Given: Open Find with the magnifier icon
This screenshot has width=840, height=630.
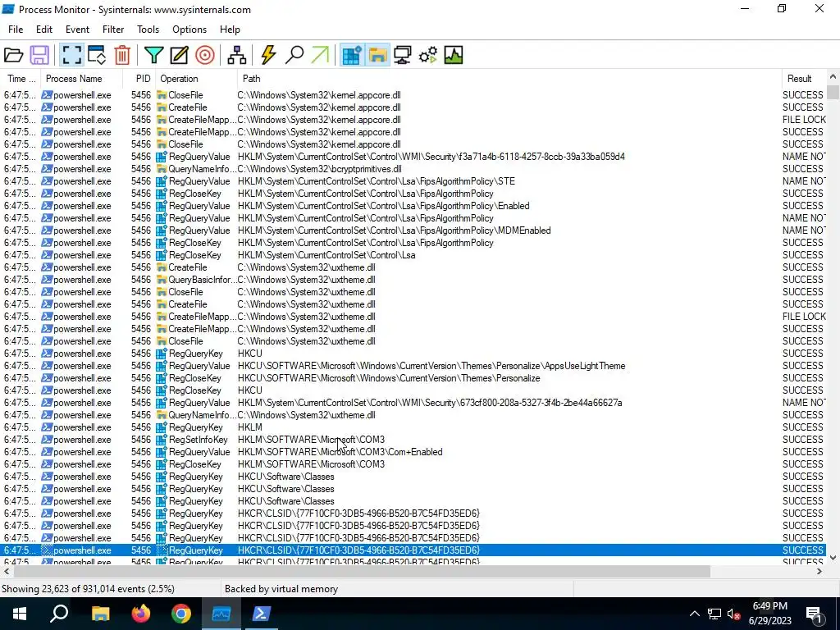Looking at the screenshot, I should (294, 55).
